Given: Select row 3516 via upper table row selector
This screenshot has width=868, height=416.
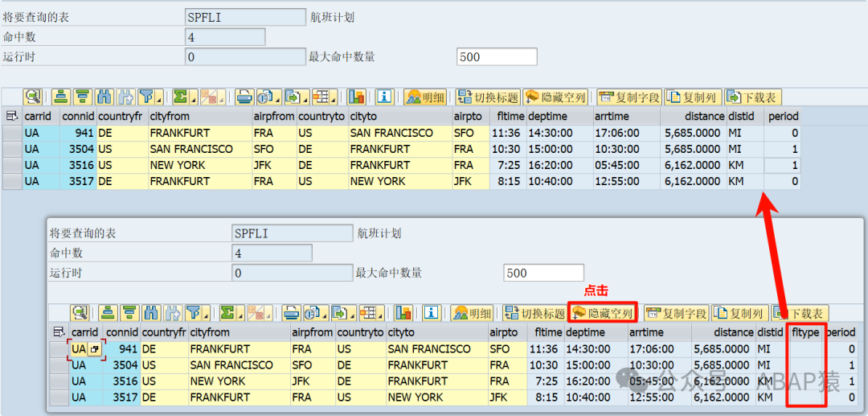Looking at the screenshot, I should pos(12,166).
